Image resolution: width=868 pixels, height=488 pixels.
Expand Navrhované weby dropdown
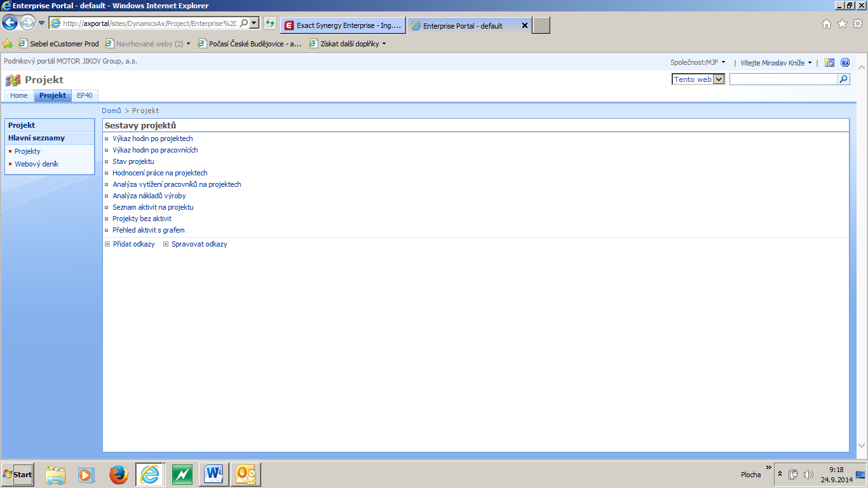point(188,44)
